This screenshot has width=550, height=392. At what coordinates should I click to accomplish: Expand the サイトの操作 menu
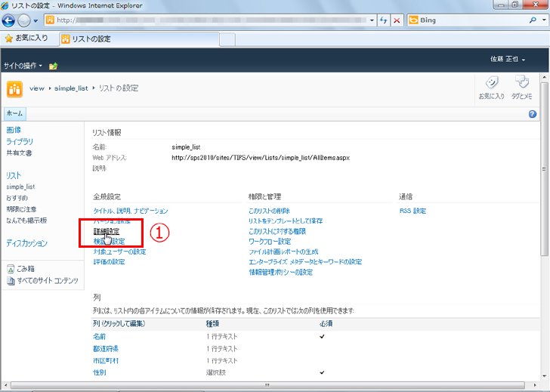click(x=23, y=66)
